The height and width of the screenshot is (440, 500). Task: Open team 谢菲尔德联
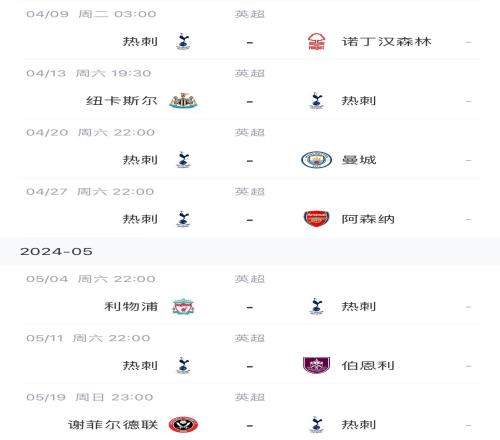click(x=113, y=425)
